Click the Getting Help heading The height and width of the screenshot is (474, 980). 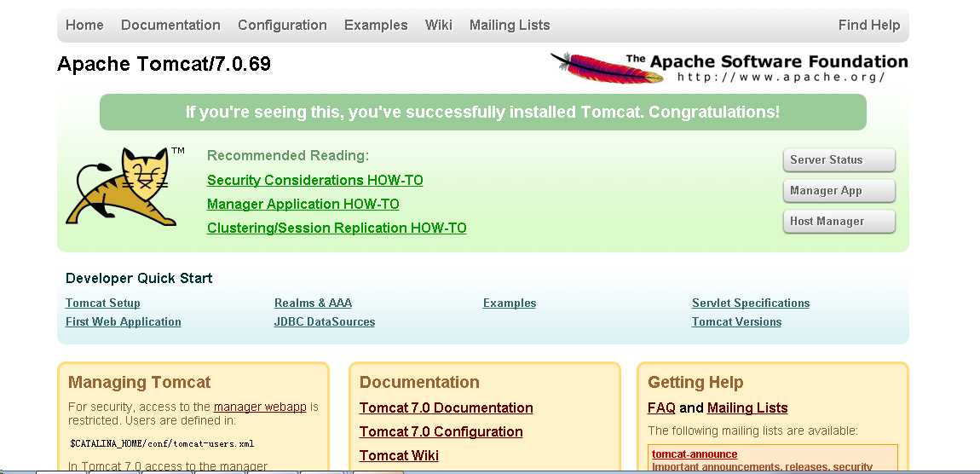coord(695,382)
